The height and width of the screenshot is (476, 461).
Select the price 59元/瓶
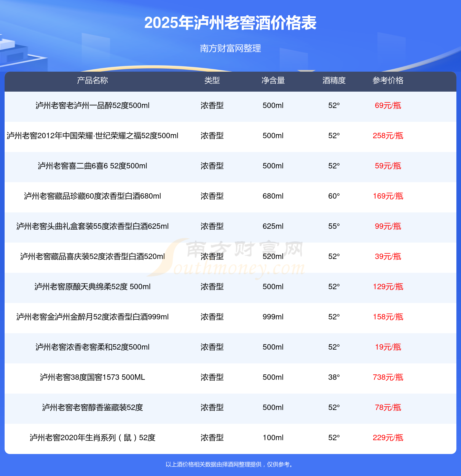coord(388,166)
